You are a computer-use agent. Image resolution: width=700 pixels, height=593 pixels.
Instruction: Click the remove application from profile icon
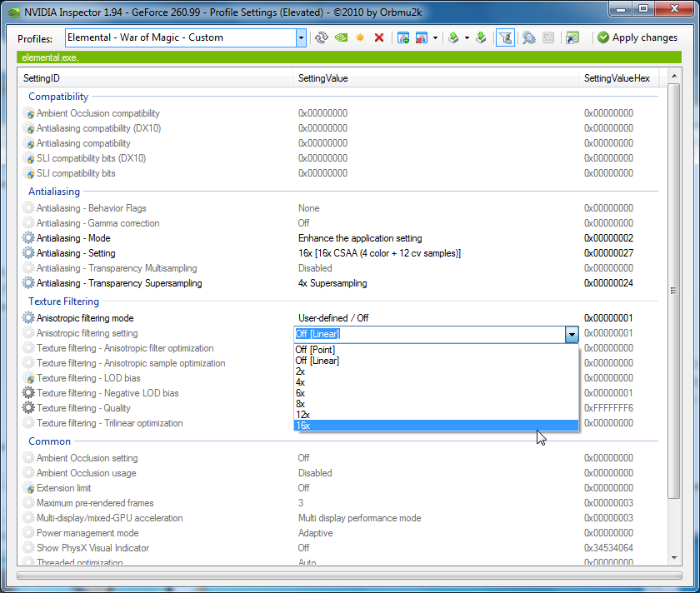422,37
